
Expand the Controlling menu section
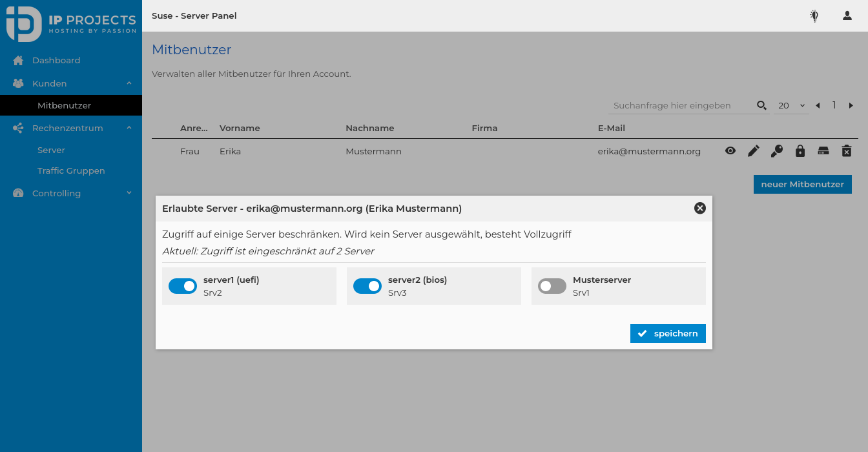(71, 192)
